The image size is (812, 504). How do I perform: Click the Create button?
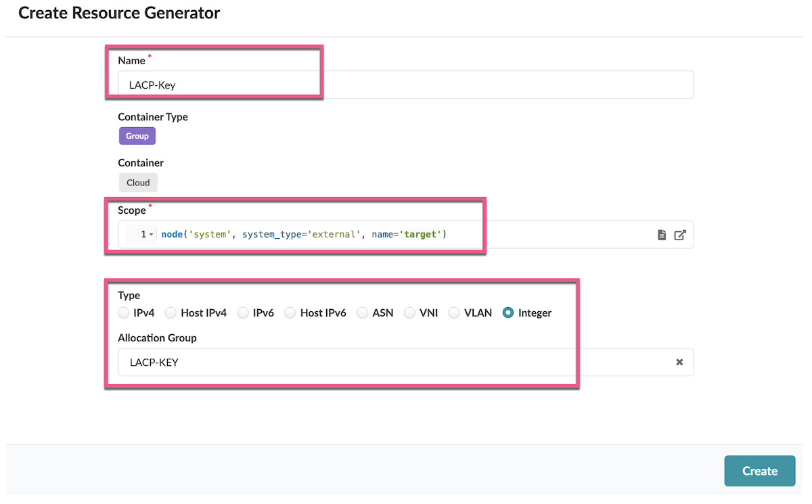pyautogui.click(x=760, y=471)
